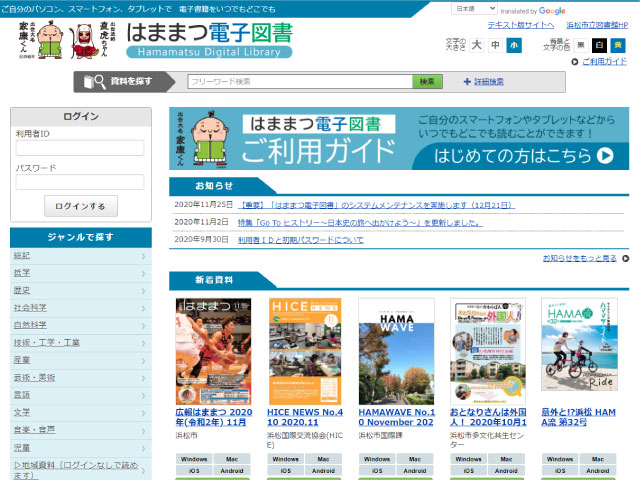Image resolution: width=640 pixels, height=480 pixels.
Task: Open the system maintenance notice dated 2020年11月25日
Action: 376,205
